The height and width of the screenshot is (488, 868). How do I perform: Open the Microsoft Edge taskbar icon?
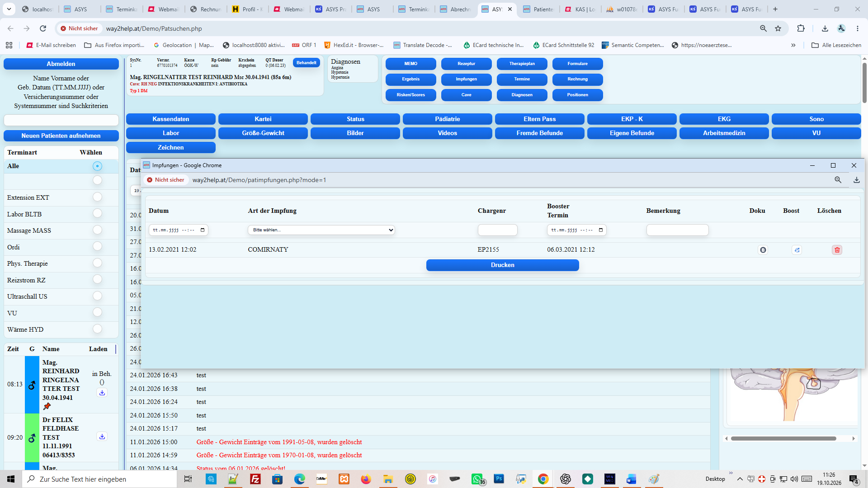click(x=299, y=479)
